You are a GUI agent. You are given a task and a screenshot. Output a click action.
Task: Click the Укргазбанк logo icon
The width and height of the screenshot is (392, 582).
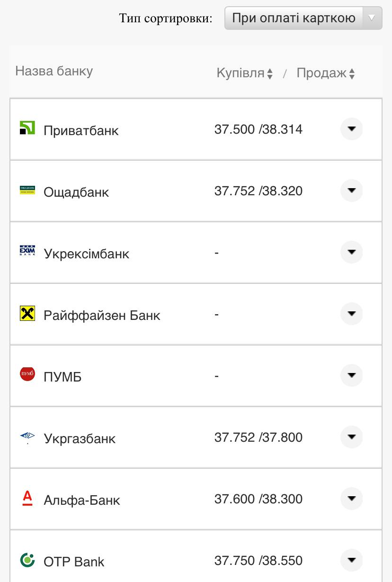pos(27,436)
